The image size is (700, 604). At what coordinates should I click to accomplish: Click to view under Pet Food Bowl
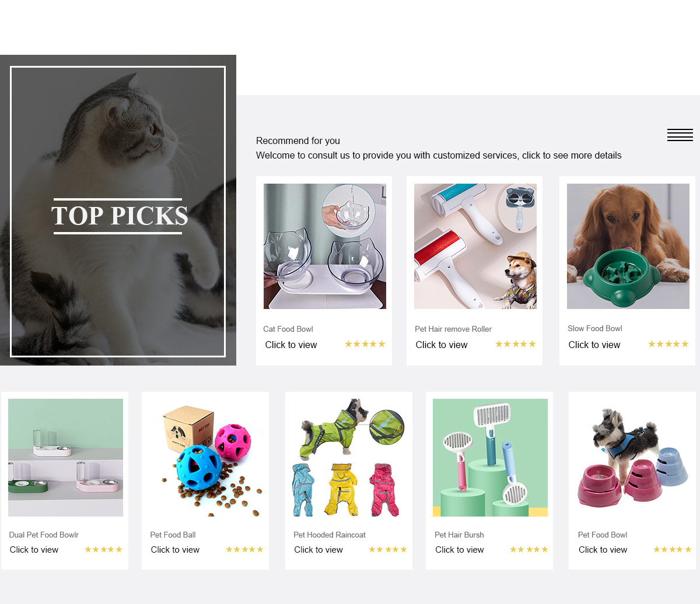603,550
